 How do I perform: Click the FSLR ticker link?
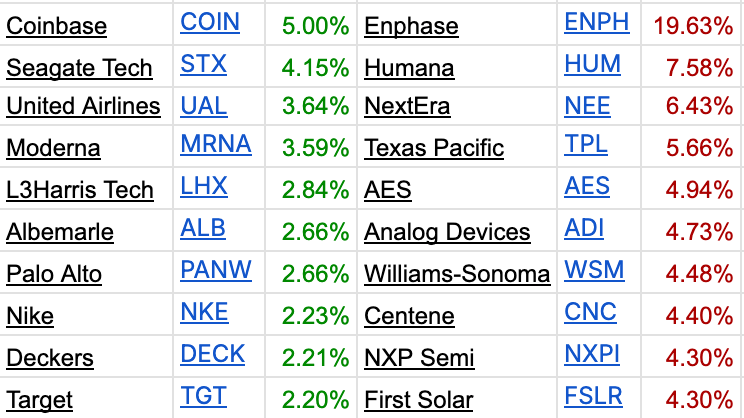594,396
